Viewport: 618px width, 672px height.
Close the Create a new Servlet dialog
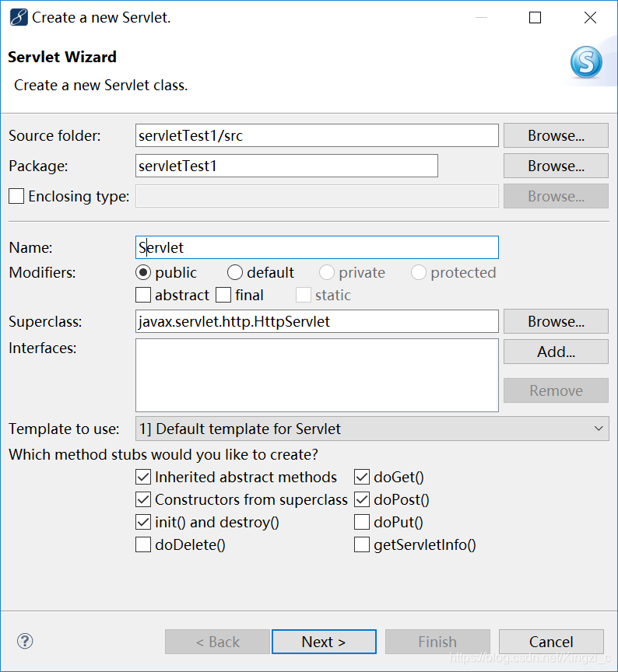tap(590, 18)
